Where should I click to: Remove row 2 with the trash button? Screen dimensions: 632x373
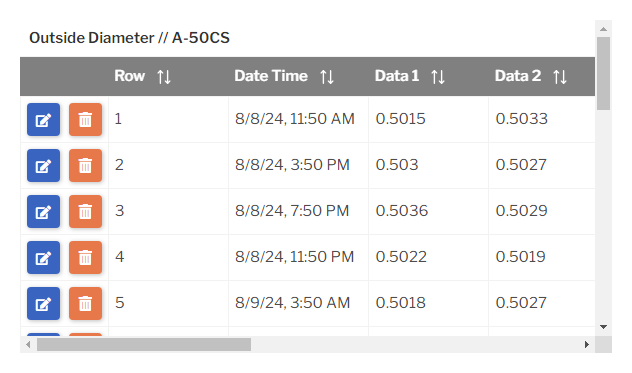point(85,165)
